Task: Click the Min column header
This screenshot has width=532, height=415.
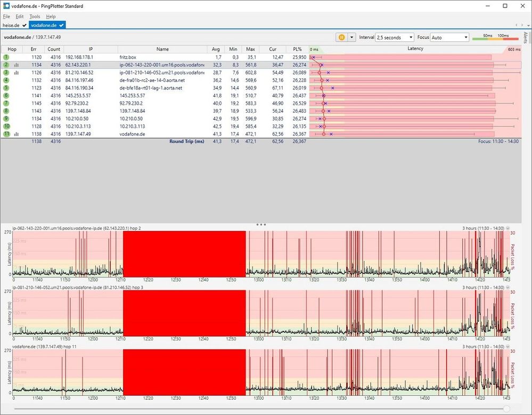Action: point(233,49)
